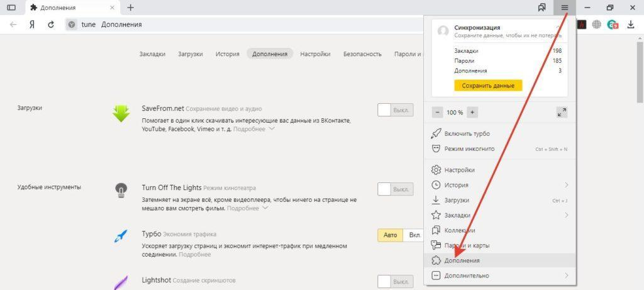644x290 pixels.
Task: Click the Удобные инструменты section label
Action: pos(49,187)
